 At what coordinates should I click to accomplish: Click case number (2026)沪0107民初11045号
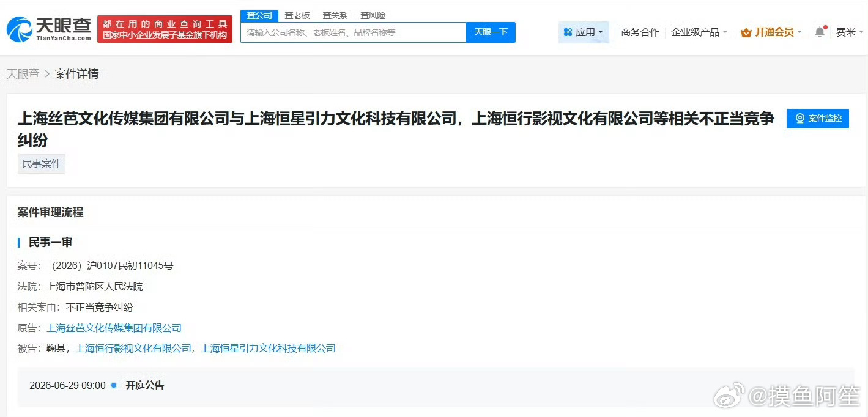110,266
